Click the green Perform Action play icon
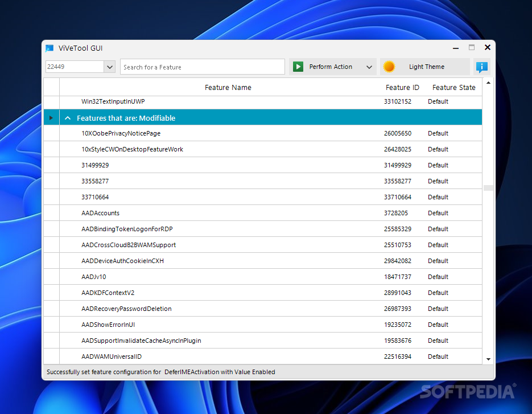This screenshot has height=414, width=532. pos(298,67)
